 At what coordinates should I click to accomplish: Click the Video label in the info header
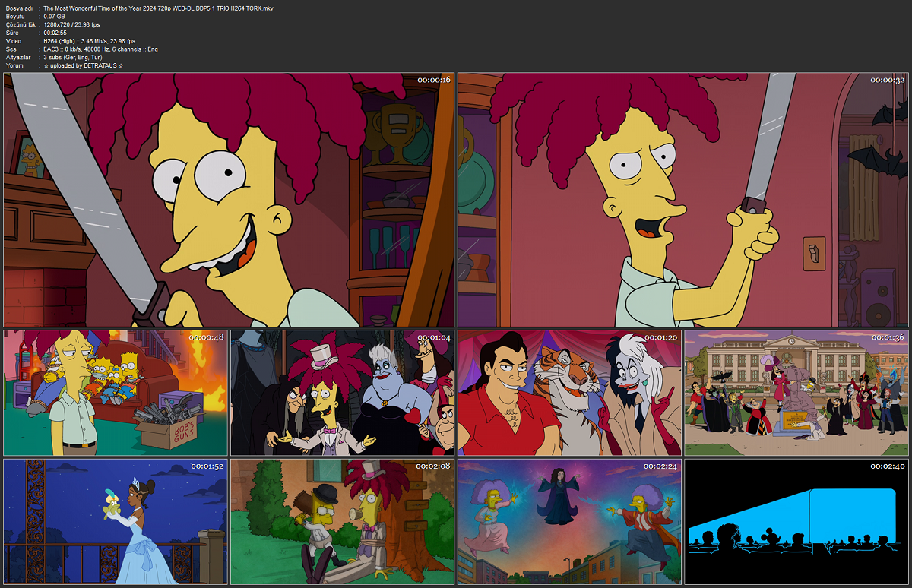pyautogui.click(x=14, y=41)
